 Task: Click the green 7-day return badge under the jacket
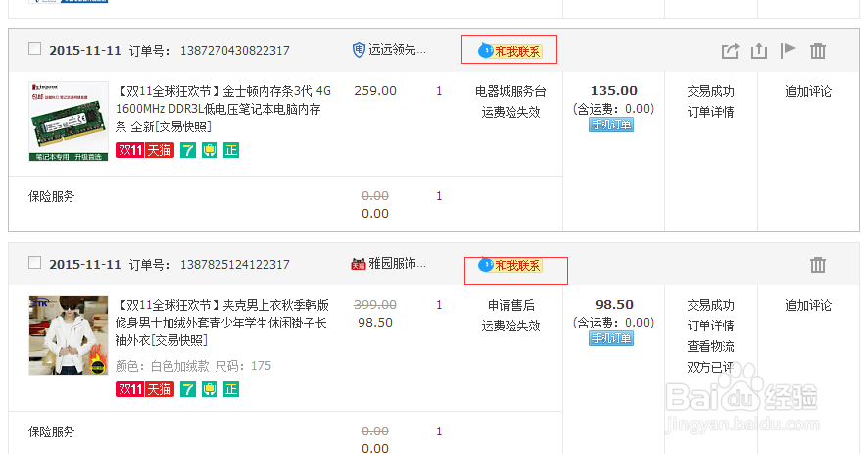tap(187, 389)
